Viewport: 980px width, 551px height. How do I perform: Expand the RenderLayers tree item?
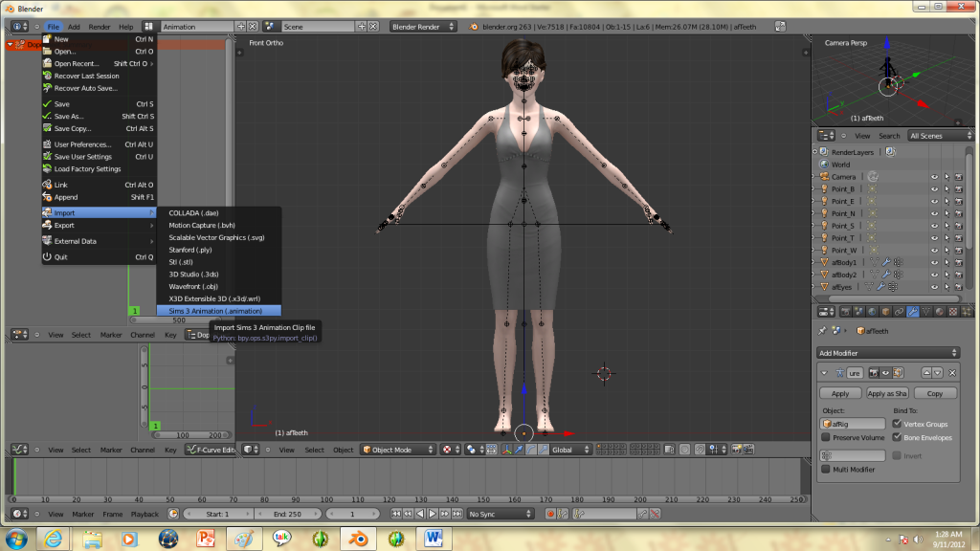tap(815, 152)
